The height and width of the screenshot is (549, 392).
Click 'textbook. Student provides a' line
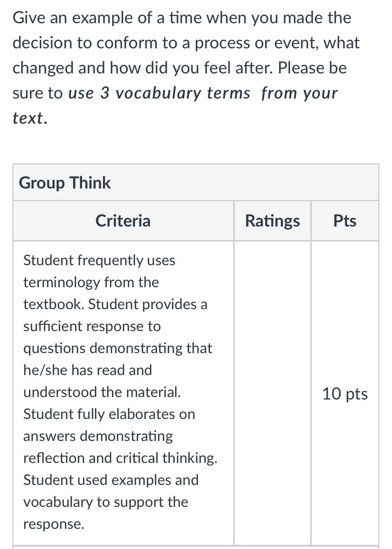pos(115,304)
